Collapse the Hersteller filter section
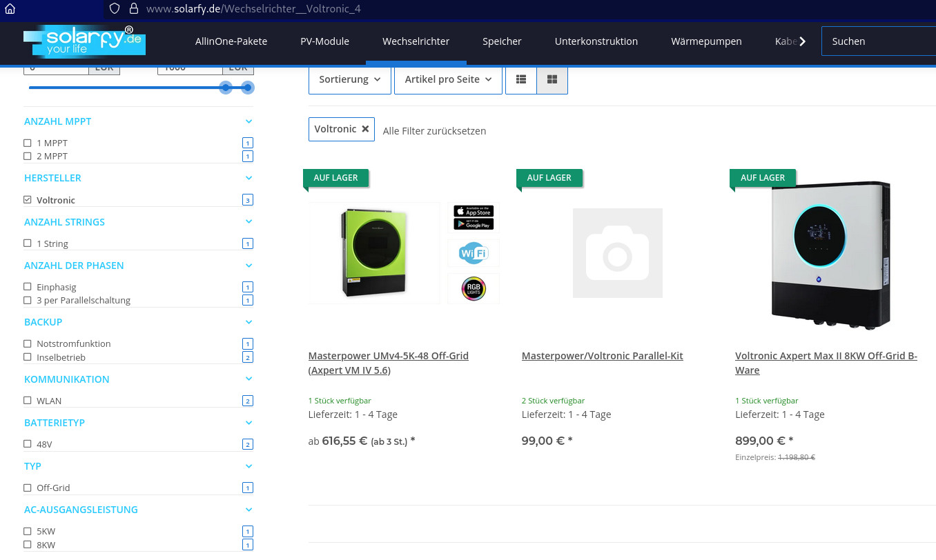This screenshot has height=560, width=936. click(x=248, y=178)
